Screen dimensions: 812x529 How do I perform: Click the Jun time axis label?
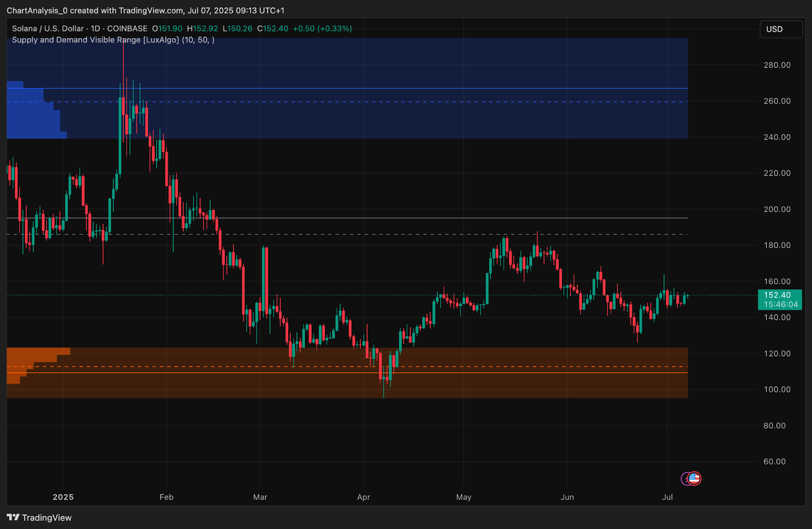[x=567, y=497]
